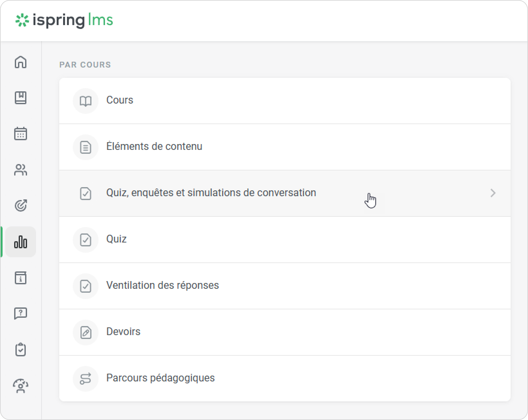Expand chevron on Quiz, enquêtes et simulations row
The width and height of the screenshot is (528, 420).
493,193
